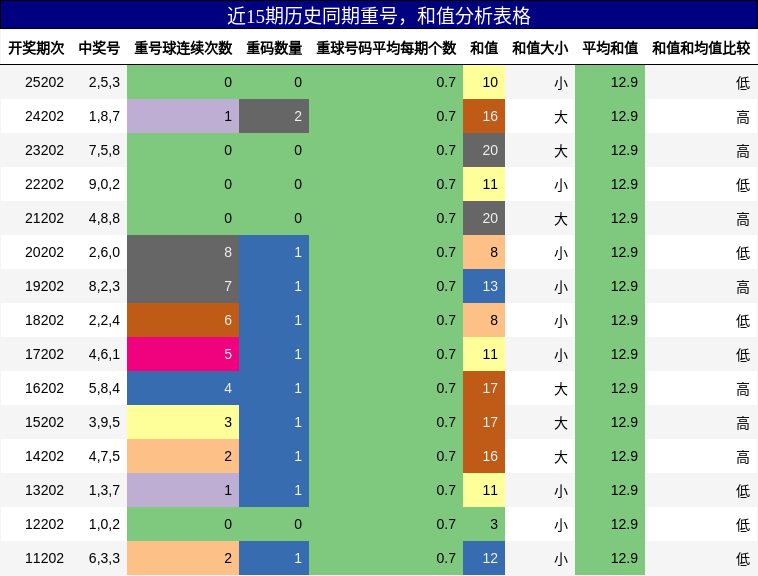Viewport: 758px width, 576px height.
Task: Click the 开奖期次 column header
Action: [36, 48]
